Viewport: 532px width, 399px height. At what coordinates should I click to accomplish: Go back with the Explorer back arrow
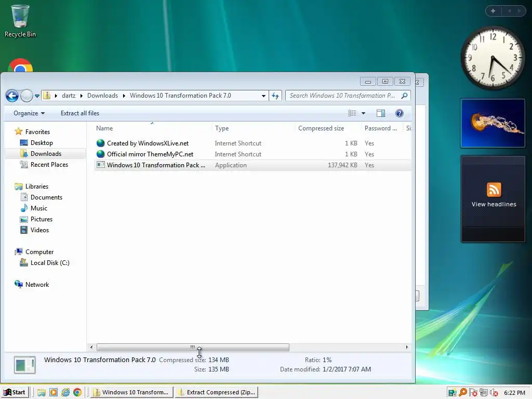[x=12, y=96]
